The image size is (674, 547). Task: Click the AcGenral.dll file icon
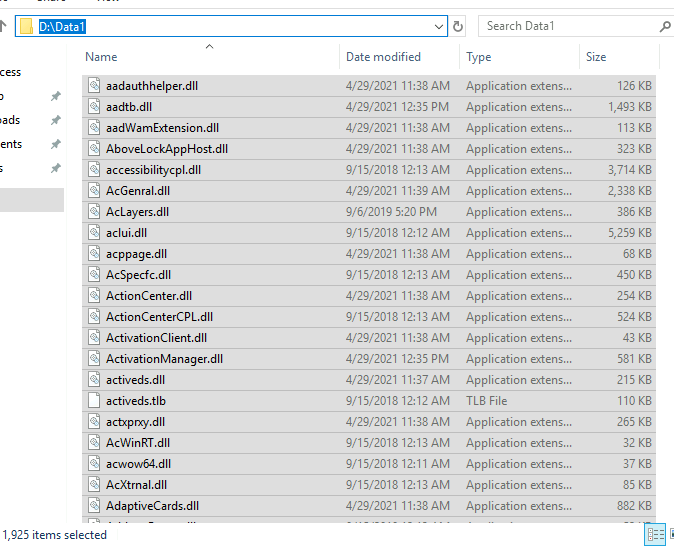[x=94, y=190]
